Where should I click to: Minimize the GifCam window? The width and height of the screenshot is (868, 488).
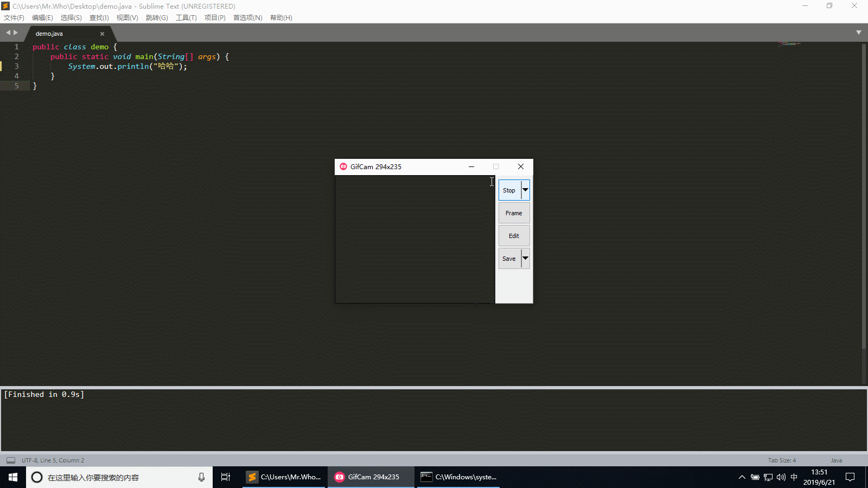coord(471,166)
